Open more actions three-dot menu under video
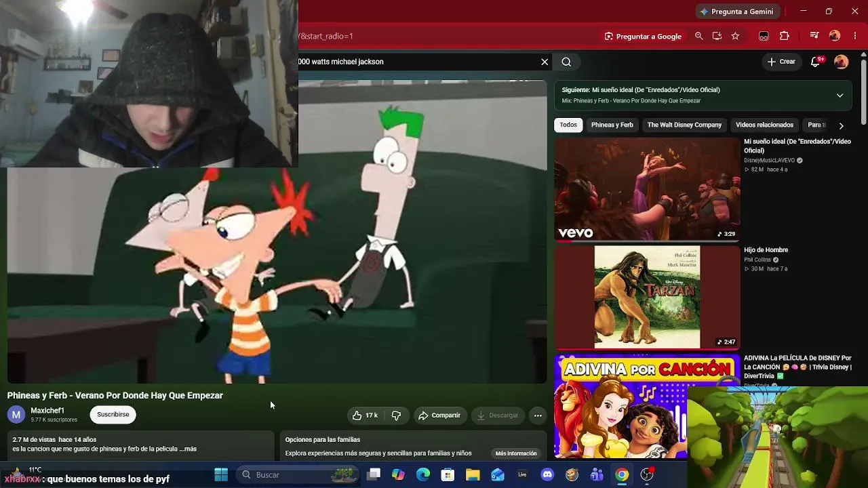 538,415
